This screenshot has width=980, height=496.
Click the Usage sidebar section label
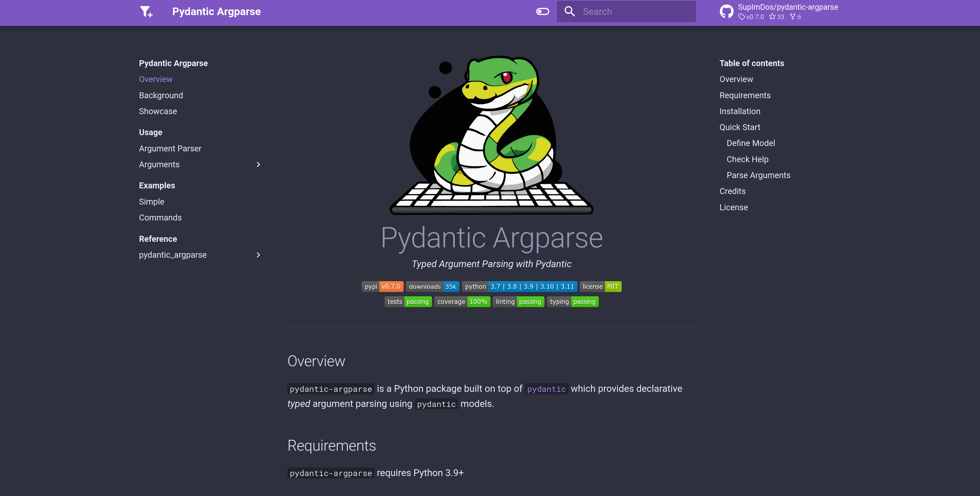click(151, 133)
